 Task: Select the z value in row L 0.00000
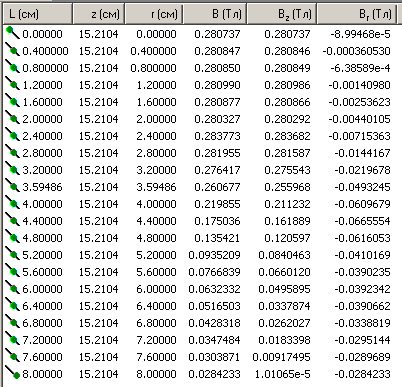pos(98,34)
